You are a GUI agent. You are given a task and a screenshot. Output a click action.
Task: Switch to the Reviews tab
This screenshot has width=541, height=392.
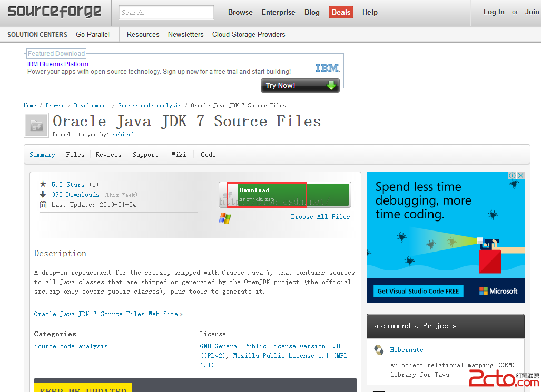coord(109,155)
